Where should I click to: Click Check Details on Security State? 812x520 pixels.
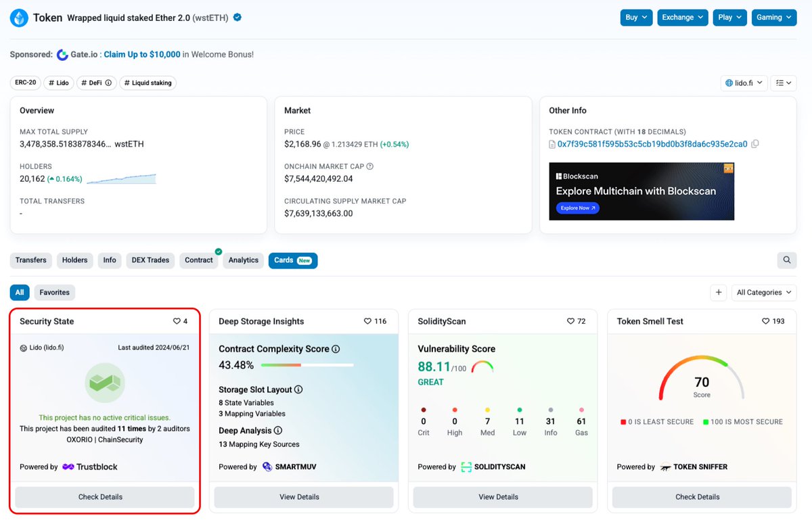click(x=105, y=497)
